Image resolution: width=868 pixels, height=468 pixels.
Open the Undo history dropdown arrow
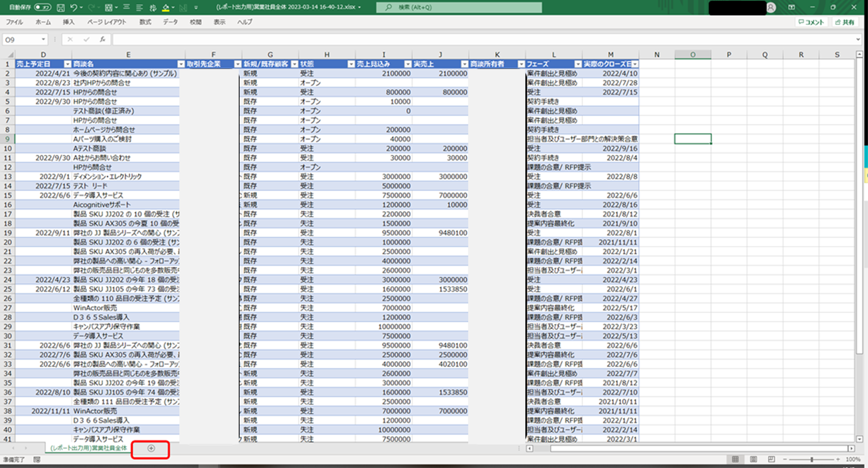pyautogui.click(x=81, y=7)
